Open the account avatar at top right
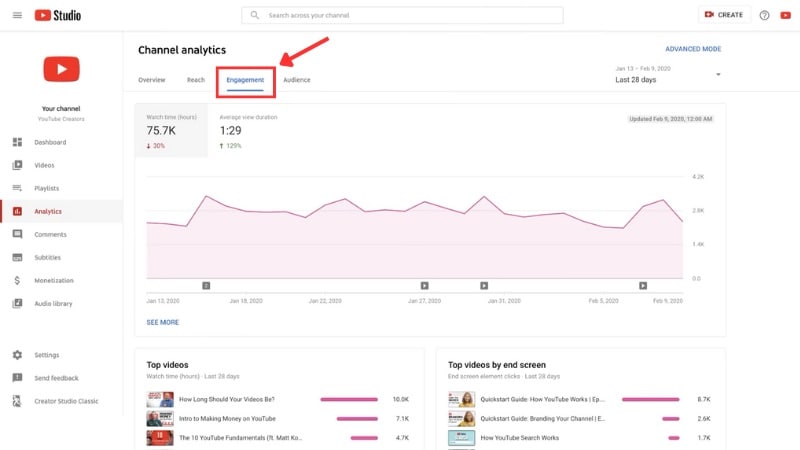 [x=785, y=15]
